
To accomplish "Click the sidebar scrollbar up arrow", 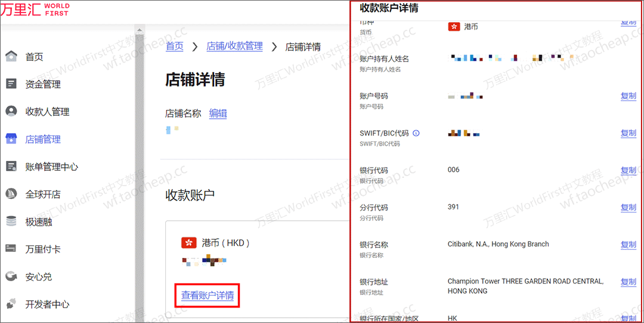I will click(139, 30).
